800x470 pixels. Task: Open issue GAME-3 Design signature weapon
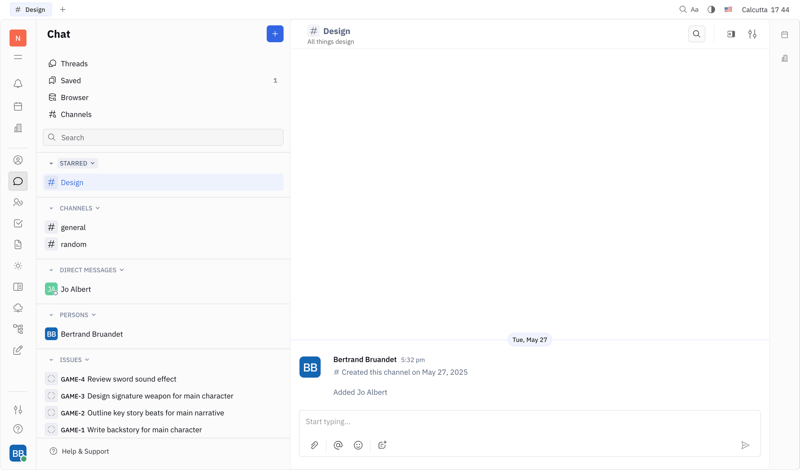[x=163, y=395]
